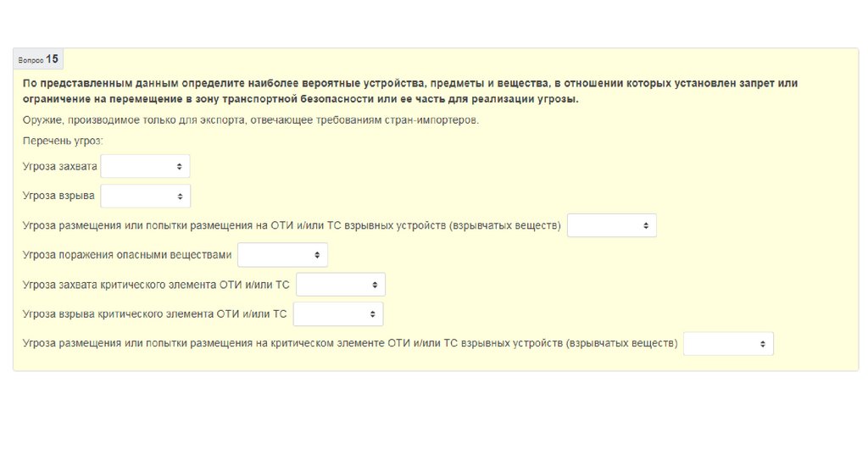Click 'Угроза захвата критического элемента ОТИ и/или ТС' label

(x=156, y=285)
